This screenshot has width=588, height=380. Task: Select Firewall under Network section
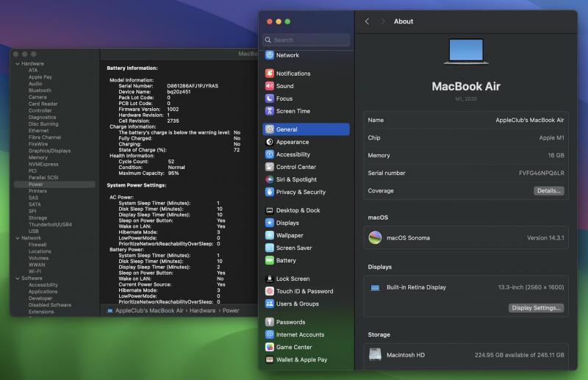pos(37,245)
